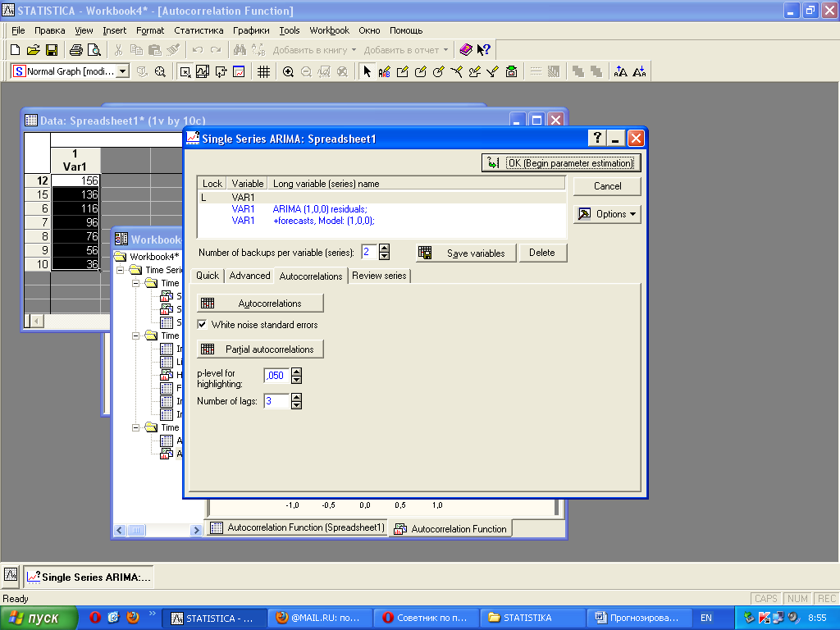The width and height of the screenshot is (840, 630).
Task: Click the Zoom In magnifier icon
Action: (288, 72)
